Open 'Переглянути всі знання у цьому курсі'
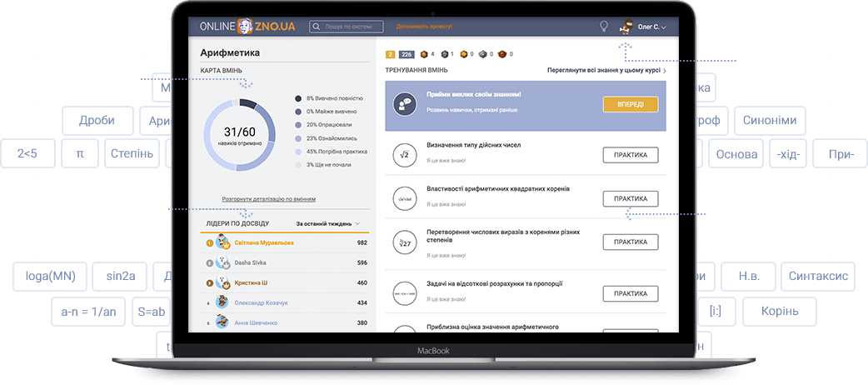The width and height of the screenshot is (868, 385). pos(606,70)
